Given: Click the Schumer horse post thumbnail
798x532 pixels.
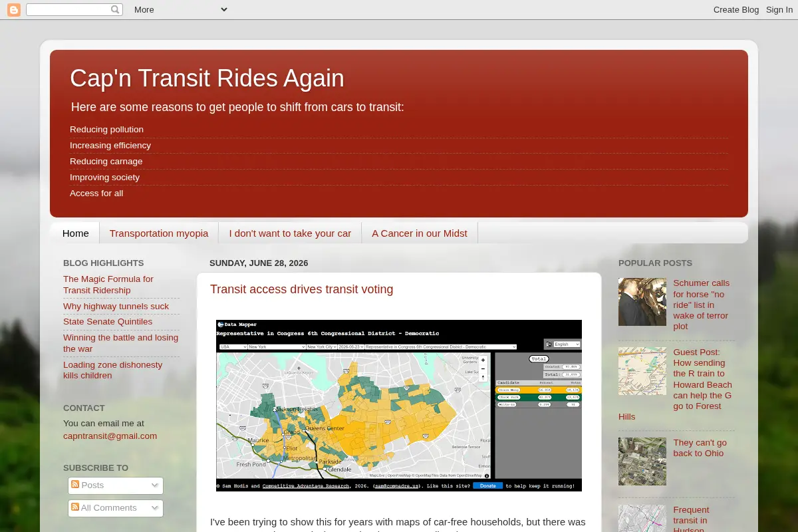Looking at the screenshot, I should (642, 302).
